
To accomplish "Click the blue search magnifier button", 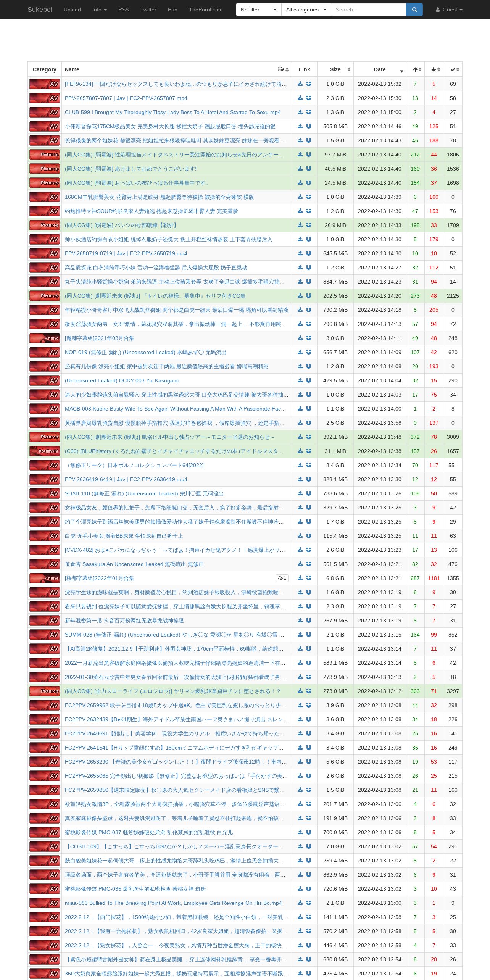I will 414,10.
